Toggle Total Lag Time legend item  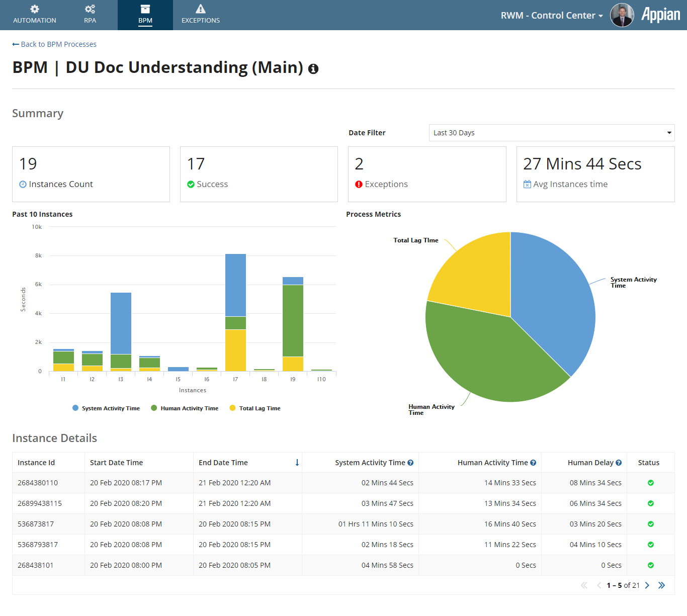[255, 408]
